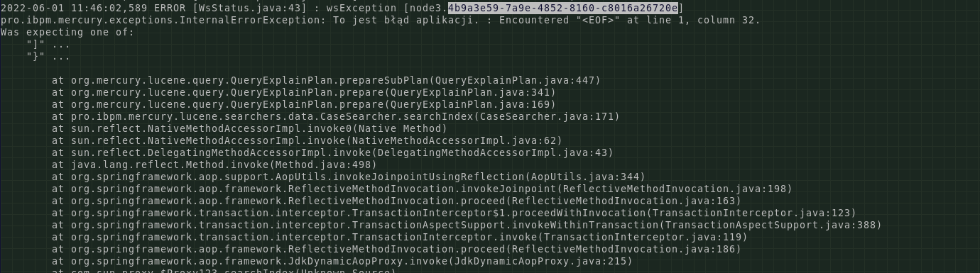Viewport: 980px width, 273px height.
Task: Click the JdkDynamicAopProxy.invoke stack line
Action: point(342,261)
